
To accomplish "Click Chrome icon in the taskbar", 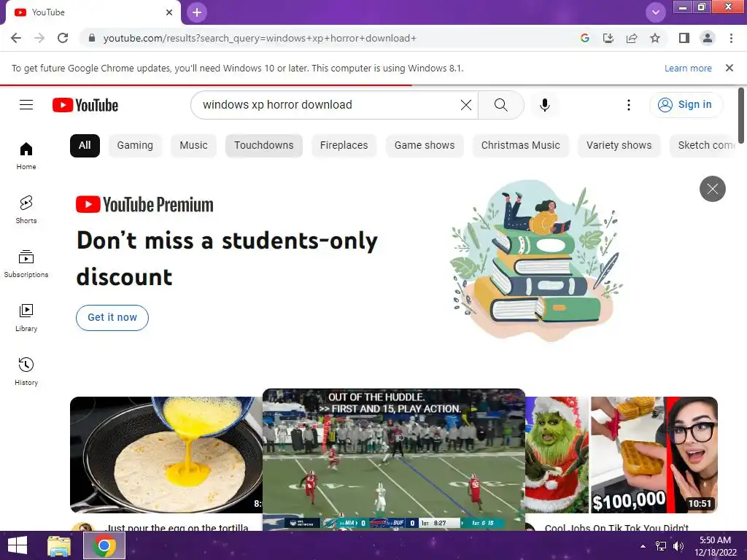I will pyautogui.click(x=104, y=545).
